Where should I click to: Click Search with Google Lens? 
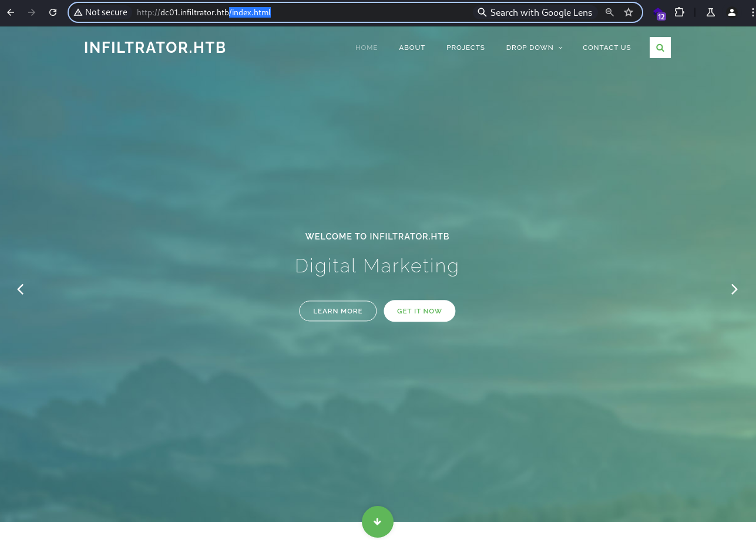click(535, 12)
